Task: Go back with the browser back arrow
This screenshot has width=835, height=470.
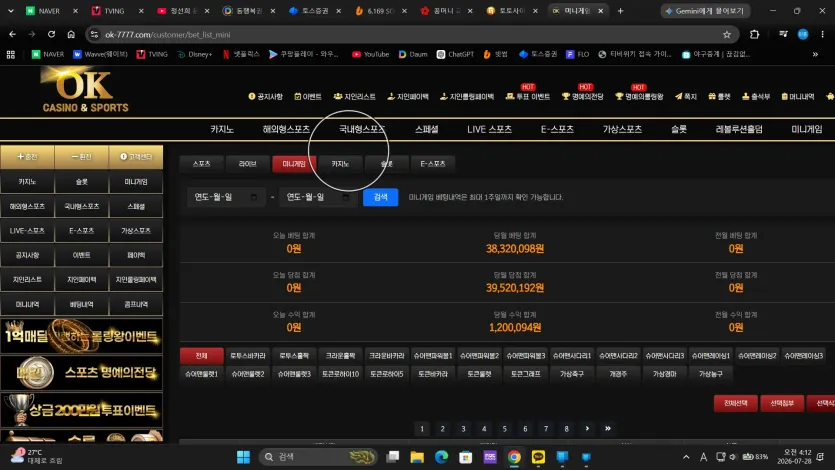Action: coord(12,34)
